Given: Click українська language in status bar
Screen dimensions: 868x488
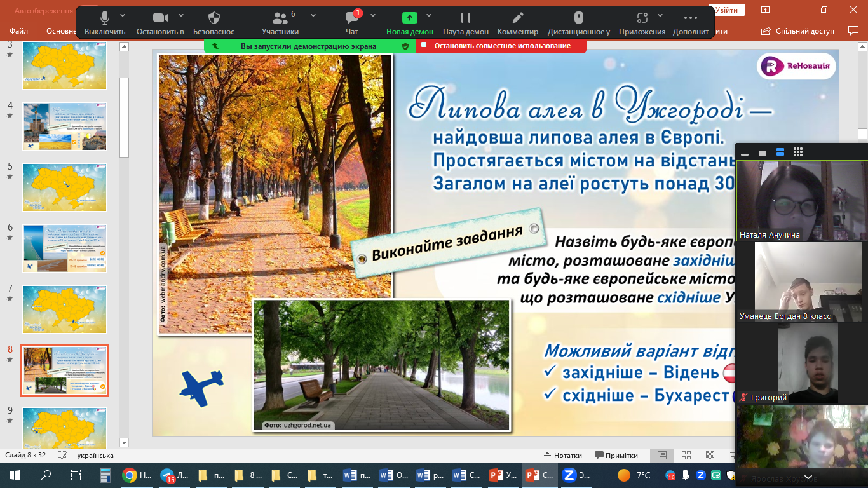Looking at the screenshot, I should pyautogui.click(x=95, y=456).
